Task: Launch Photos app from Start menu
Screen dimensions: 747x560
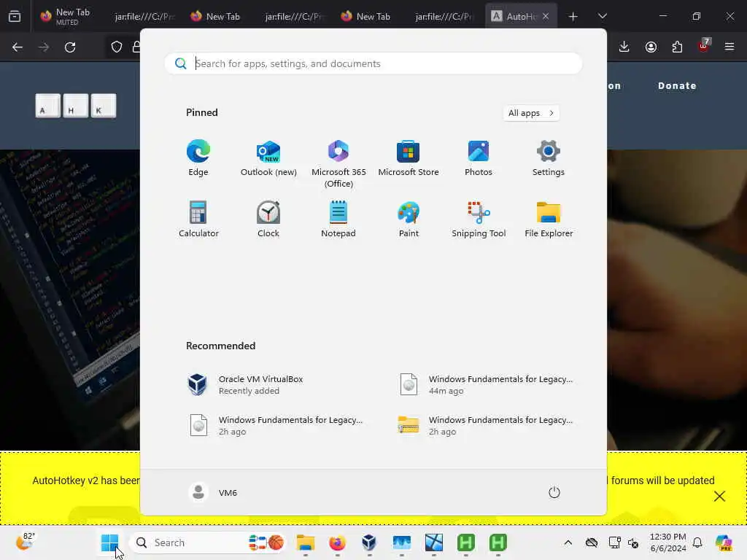Action: coord(479,158)
